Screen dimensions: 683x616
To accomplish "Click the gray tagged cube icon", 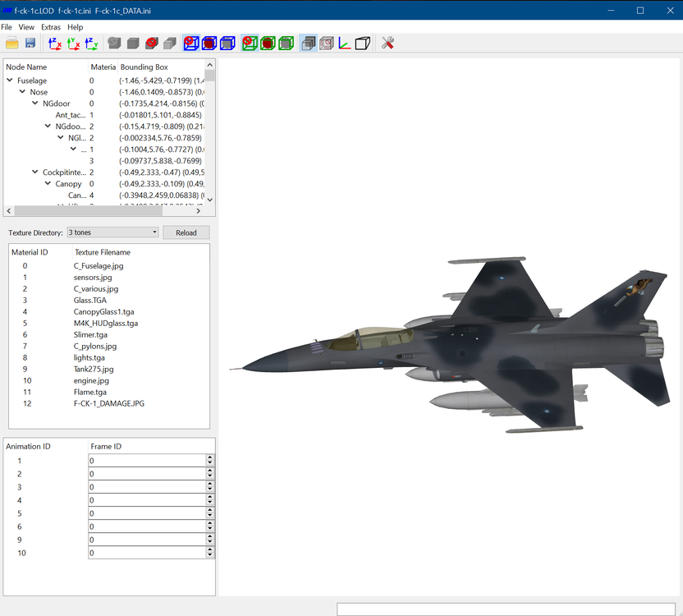I will 115,44.
